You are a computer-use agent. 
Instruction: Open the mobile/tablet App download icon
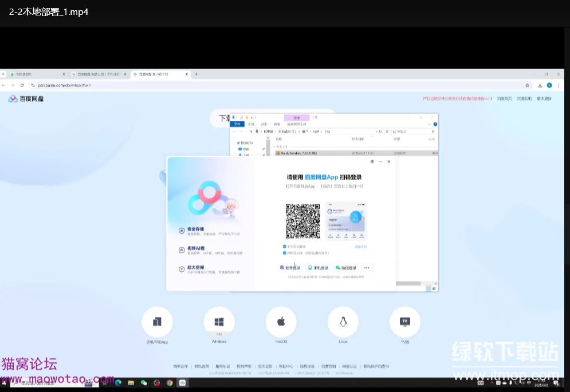click(157, 322)
